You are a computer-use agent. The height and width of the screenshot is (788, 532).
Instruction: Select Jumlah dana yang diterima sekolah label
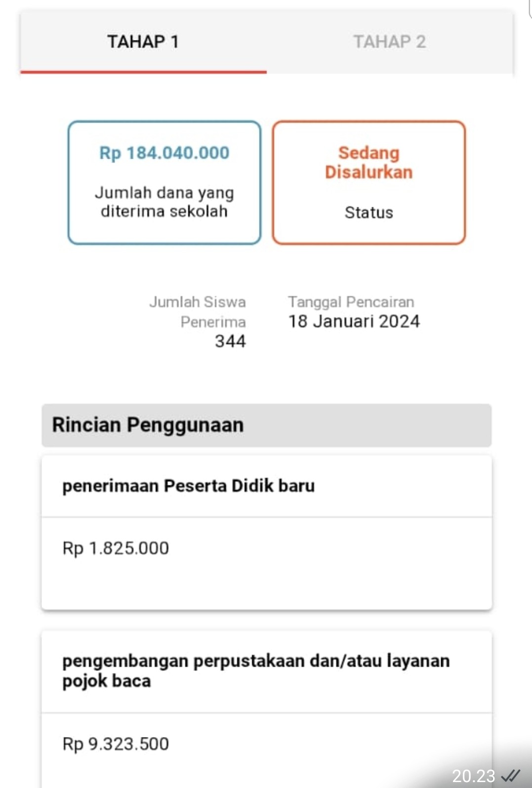pos(164,202)
